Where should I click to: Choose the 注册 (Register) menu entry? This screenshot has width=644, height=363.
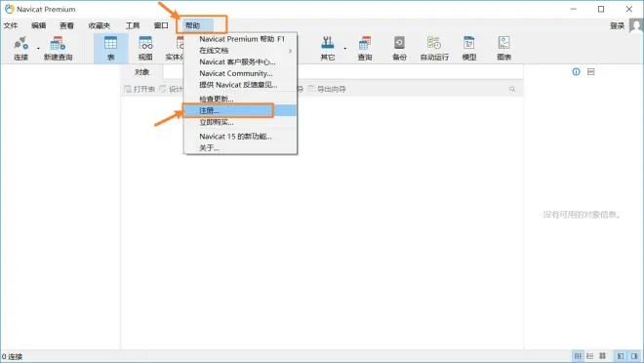[240, 110]
